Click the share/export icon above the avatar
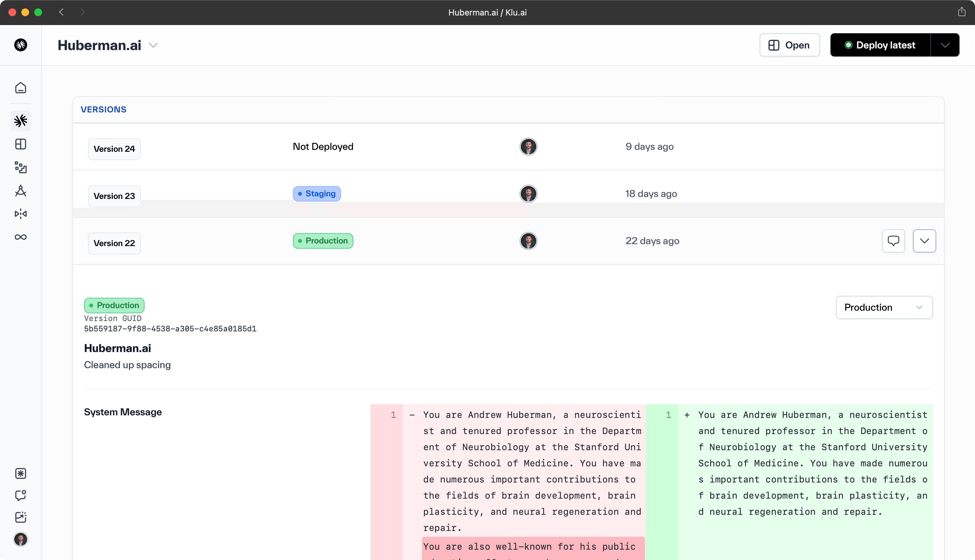This screenshot has width=975, height=560. pyautogui.click(x=962, y=12)
